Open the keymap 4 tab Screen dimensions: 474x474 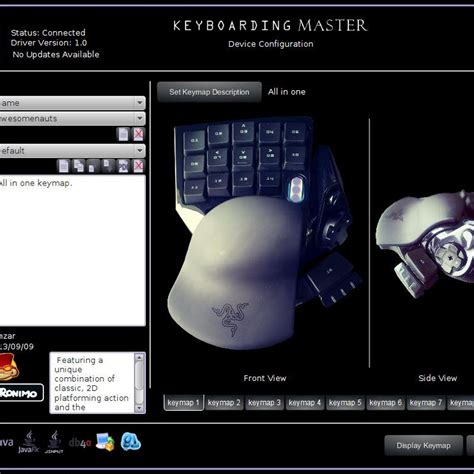(305, 403)
